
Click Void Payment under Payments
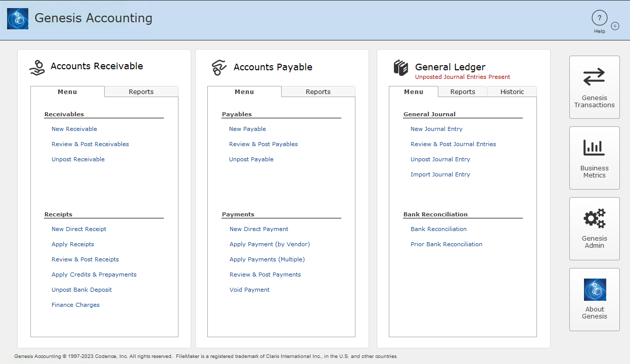[249, 289]
